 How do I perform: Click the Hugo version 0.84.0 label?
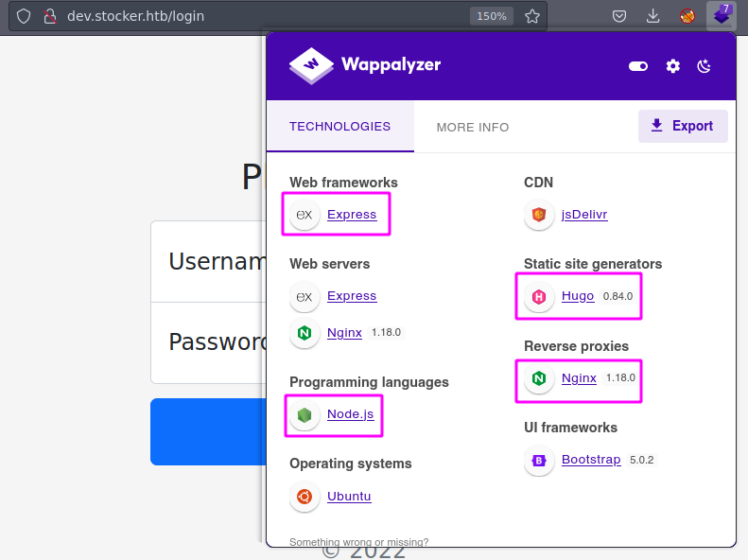pyautogui.click(x=618, y=296)
